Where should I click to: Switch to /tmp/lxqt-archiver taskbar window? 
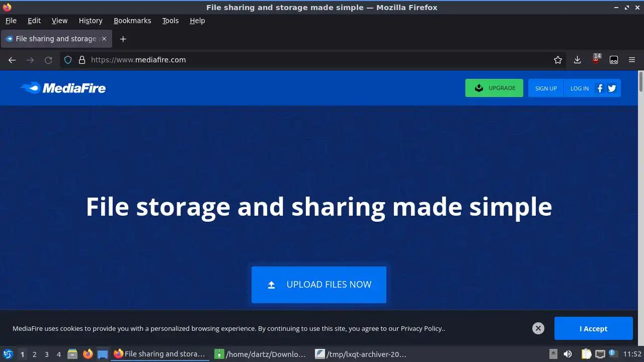(361, 354)
